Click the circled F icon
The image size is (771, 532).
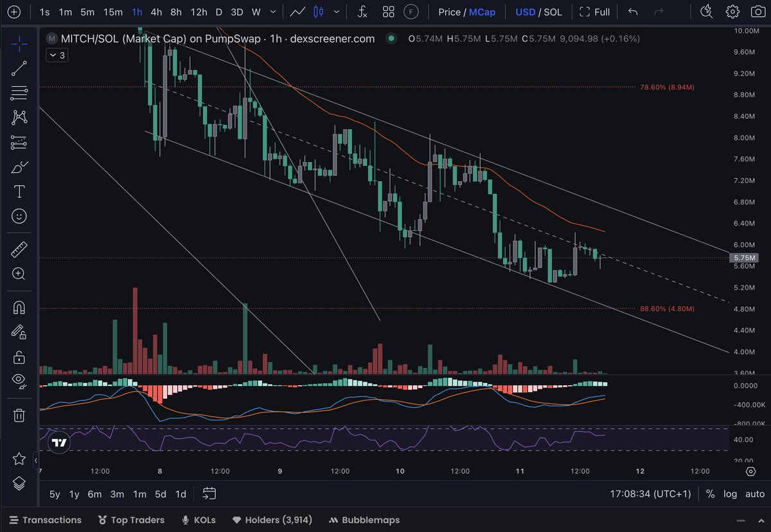point(410,12)
